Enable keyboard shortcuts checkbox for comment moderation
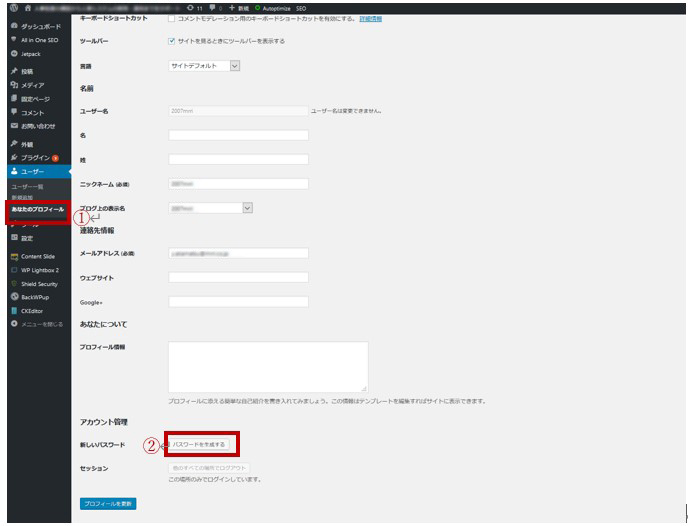 [x=172, y=19]
